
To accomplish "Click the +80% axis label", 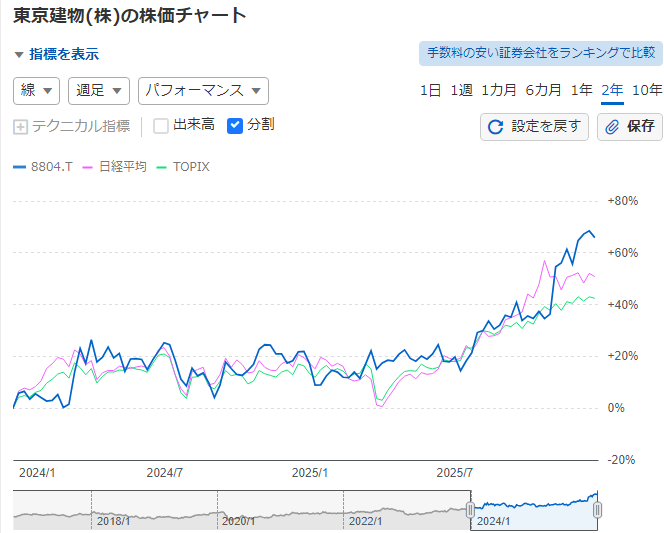I will coord(622,201).
